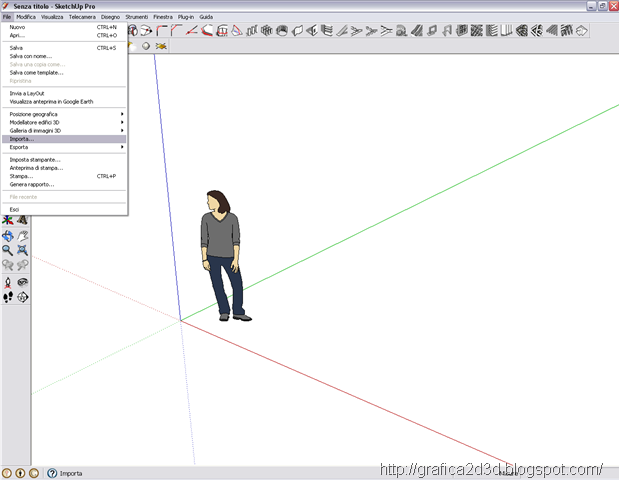This screenshot has height=480, width=619.
Task: Click the standing woman figure in viewport
Action: 223,256
